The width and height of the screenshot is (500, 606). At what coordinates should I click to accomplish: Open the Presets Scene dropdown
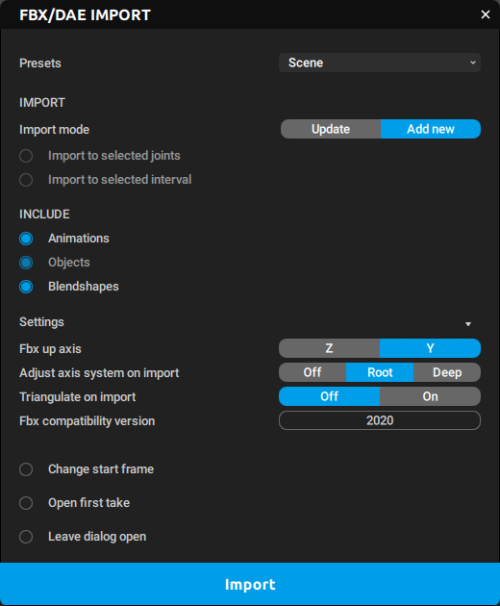coord(380,63)
